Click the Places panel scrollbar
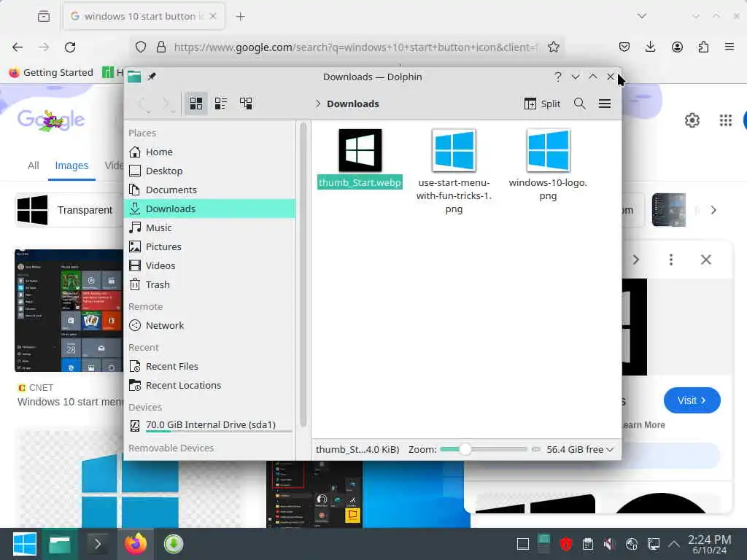 coord(303,274)
